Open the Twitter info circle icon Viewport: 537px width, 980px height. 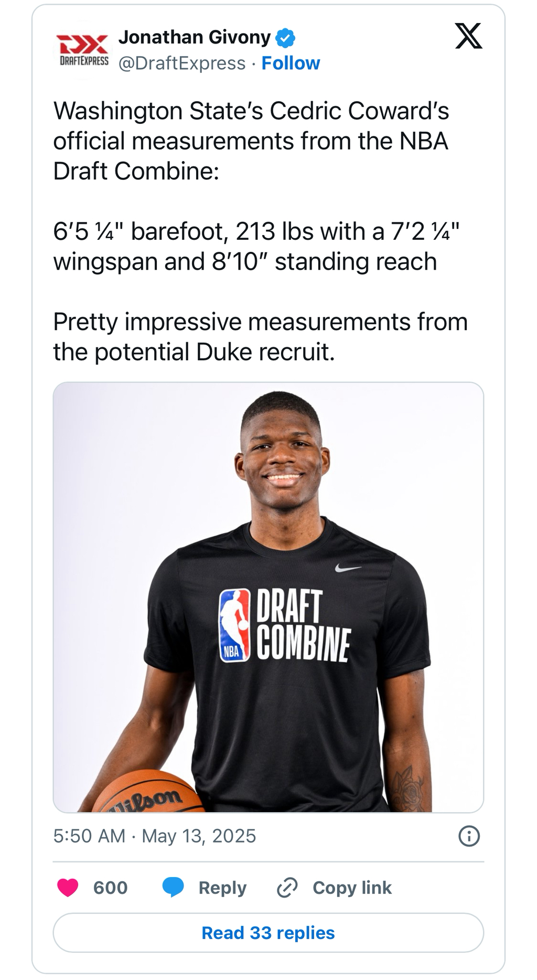[469, 836]
